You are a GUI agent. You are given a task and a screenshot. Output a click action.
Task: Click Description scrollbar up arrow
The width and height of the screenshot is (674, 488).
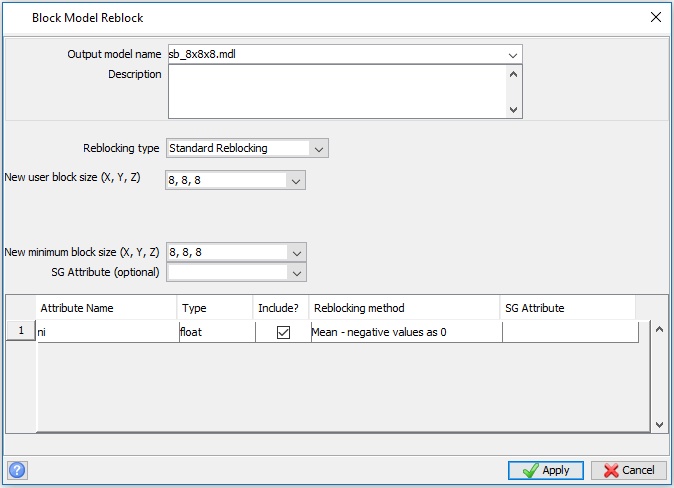[x=513, y=74]
